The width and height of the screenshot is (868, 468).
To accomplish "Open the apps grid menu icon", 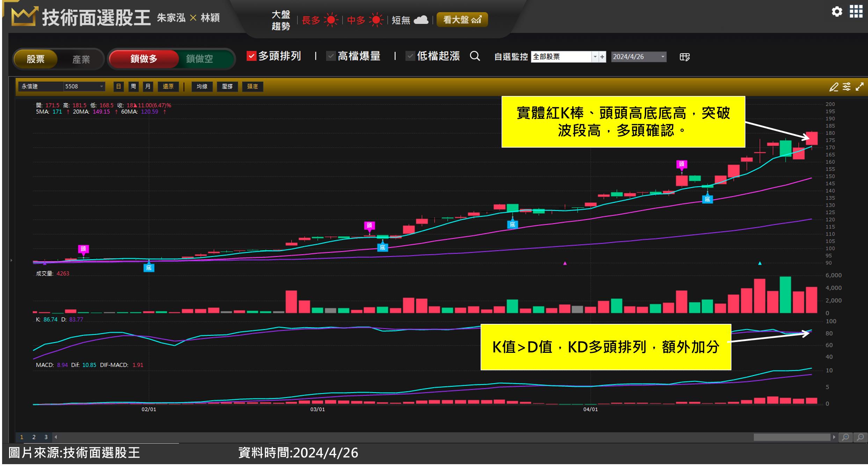I will point(856,12).
